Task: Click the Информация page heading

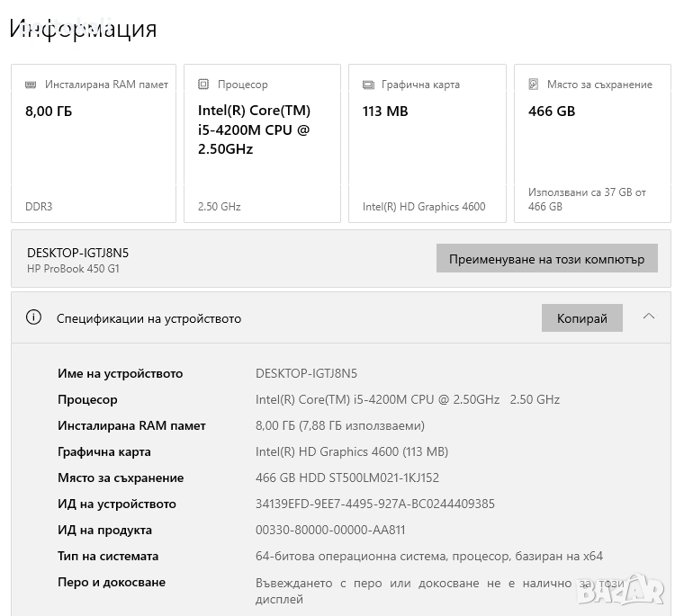Action: pos(83,29)
